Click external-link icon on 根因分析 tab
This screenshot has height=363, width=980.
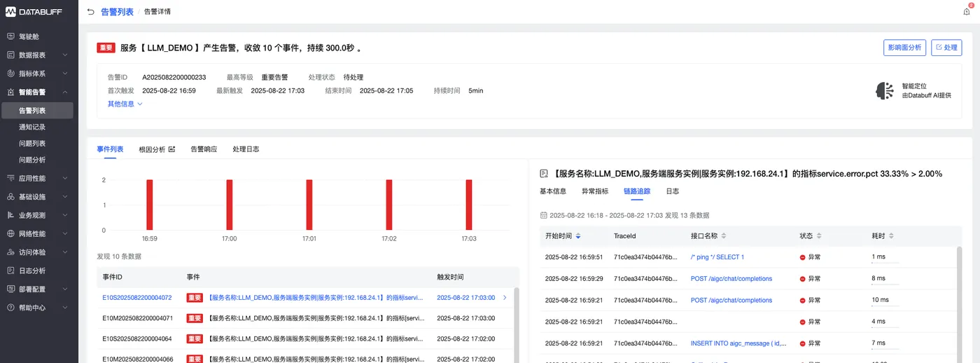pyautogui.click(x=172, y=149)
